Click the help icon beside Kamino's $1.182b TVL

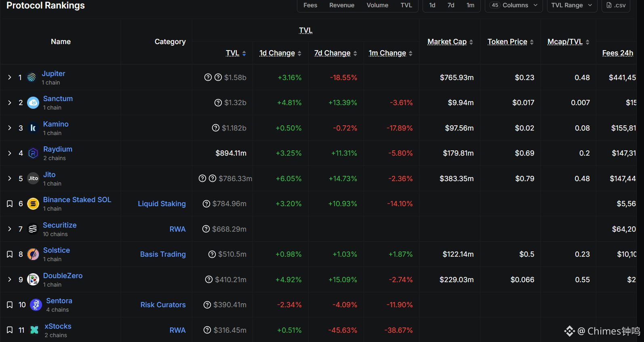point(216,128)
